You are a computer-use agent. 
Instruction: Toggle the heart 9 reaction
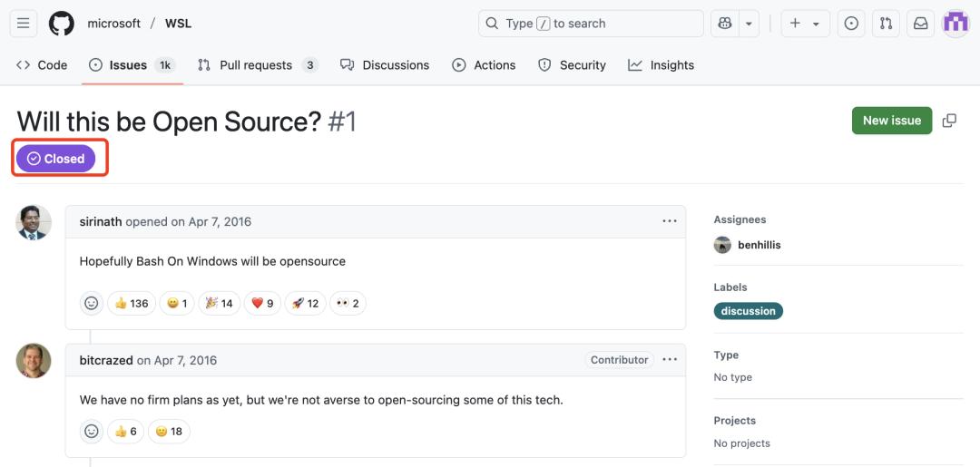click(262, 304)
